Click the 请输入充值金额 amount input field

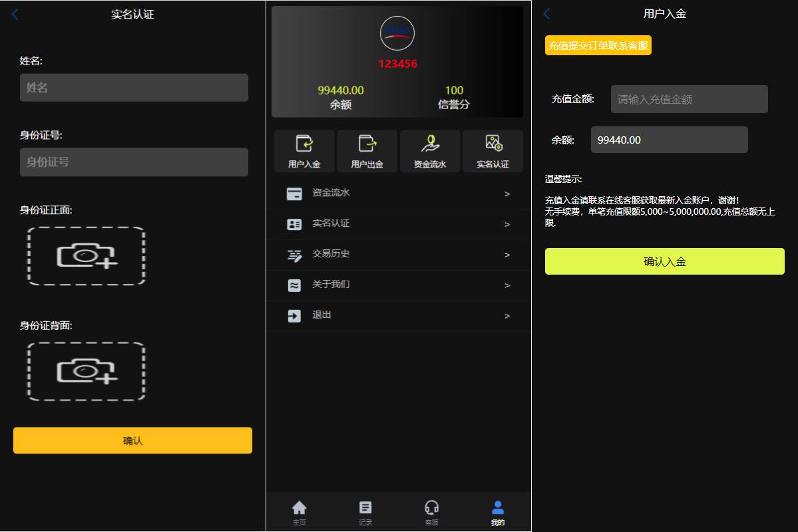click(x=689, y=98)
